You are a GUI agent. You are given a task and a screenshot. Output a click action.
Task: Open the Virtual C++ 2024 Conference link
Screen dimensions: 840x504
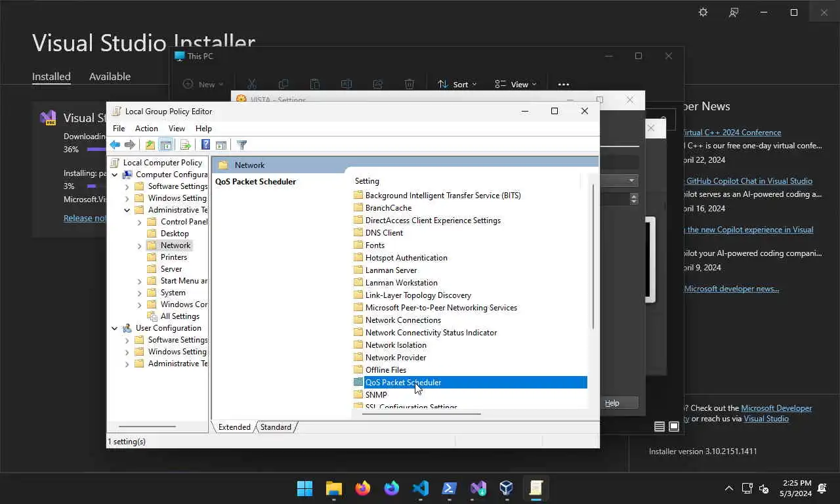click(732, 133)
